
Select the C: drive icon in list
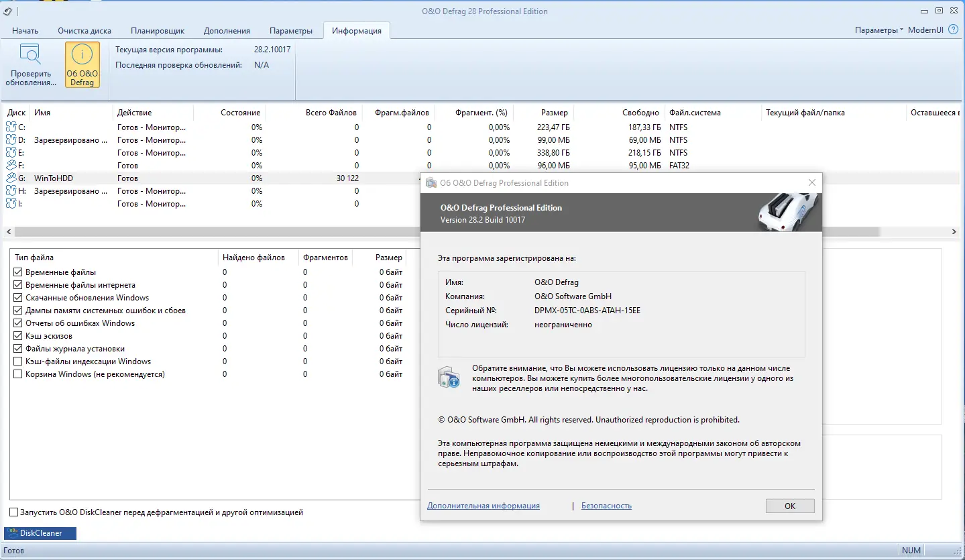click(11, 127)
